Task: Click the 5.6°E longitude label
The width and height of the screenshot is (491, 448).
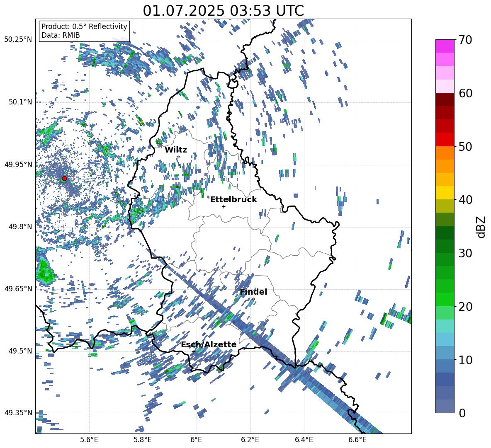Action: pyautogui.click(x=89, y=440)
